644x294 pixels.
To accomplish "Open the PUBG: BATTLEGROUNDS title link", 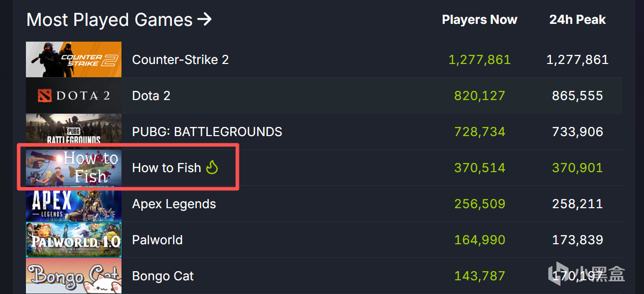I will point(207,132).
